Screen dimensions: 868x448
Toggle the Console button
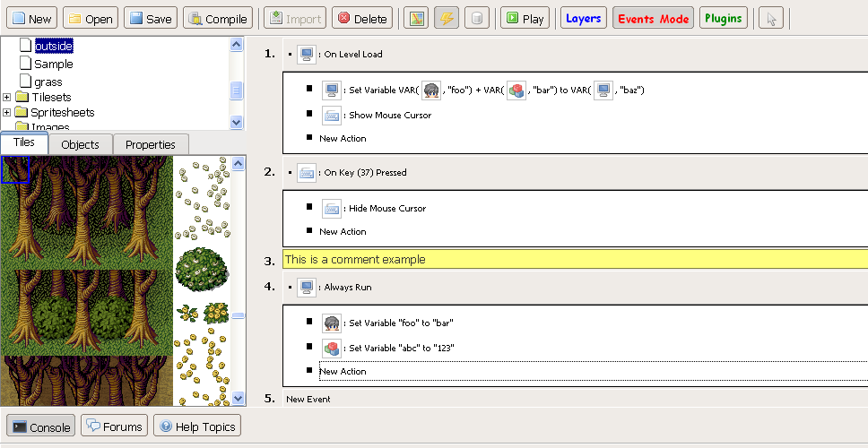[x=41, y=426]
